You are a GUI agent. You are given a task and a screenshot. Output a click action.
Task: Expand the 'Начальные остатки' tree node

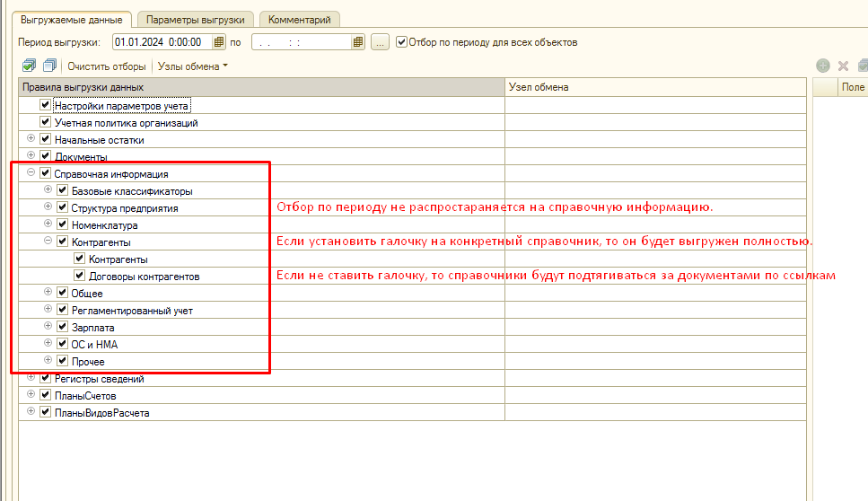(x=31, y=139)
